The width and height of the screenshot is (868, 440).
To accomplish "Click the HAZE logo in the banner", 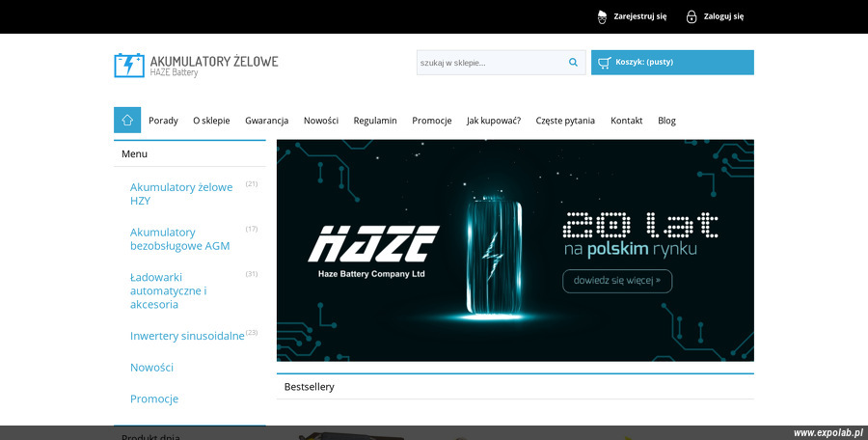I will click(373, 251).
